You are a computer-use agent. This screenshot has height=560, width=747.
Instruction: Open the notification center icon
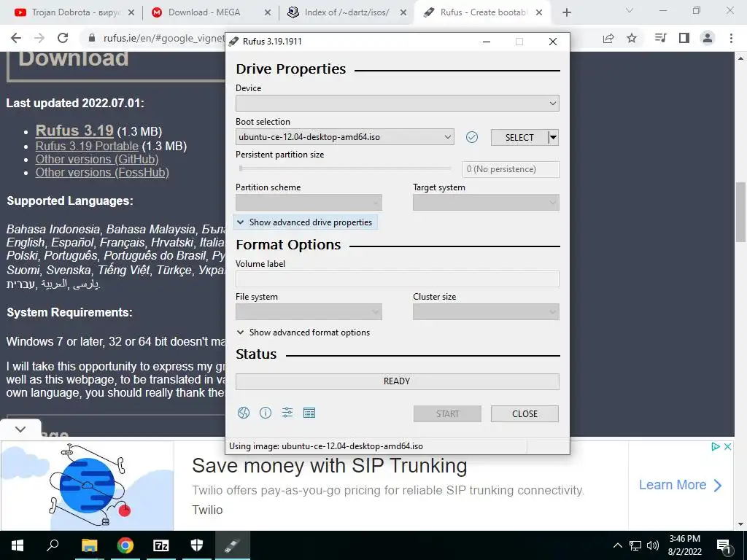coord(723,545)
